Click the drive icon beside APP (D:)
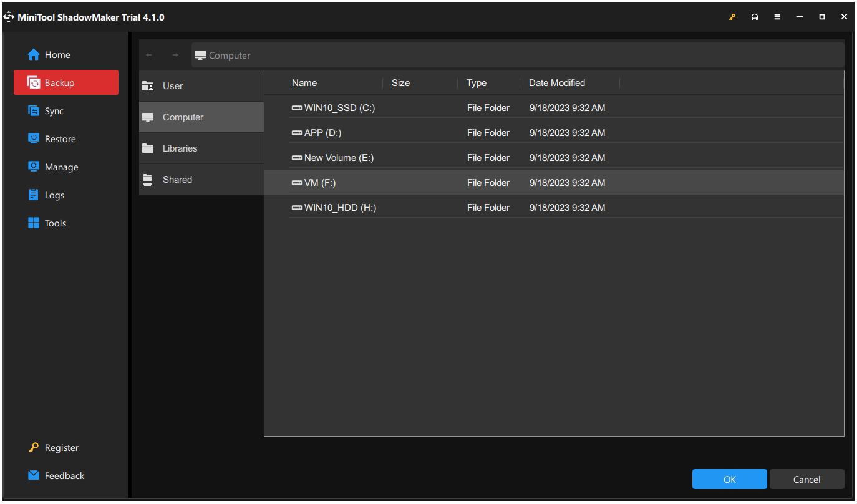Viewport: 857px width, 504px height. pyautogui.click(x=297, y=133)
